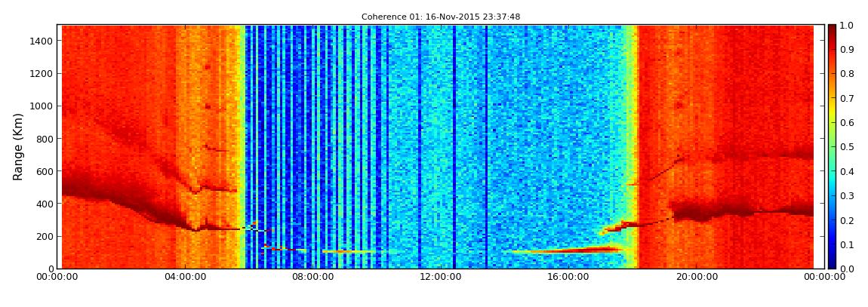
Task: Click the 800 y-axis tick label
Action: [x=45, y=139]
